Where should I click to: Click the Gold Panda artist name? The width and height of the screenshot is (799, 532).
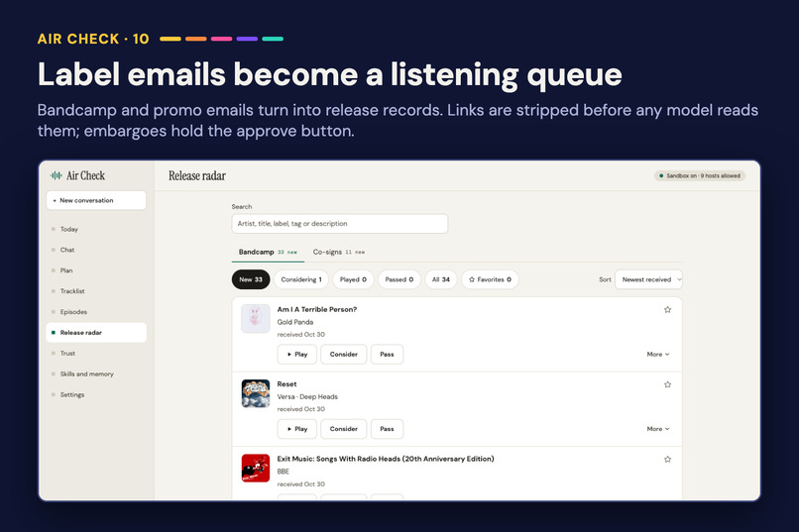point(295,322)
